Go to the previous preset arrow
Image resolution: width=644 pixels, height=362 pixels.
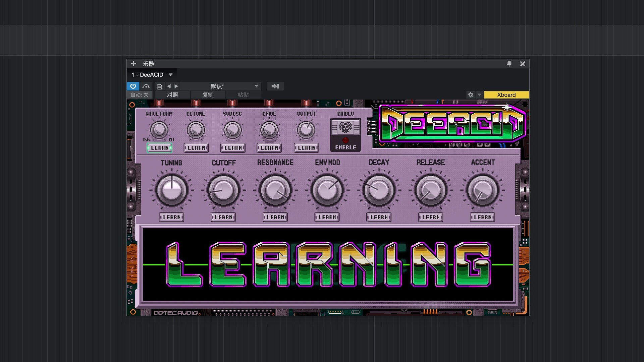pyautogui.click(x=169, y=86)
